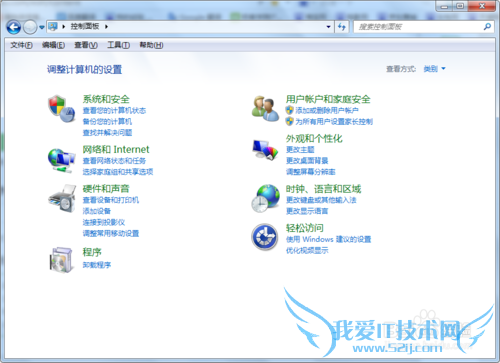Image resolution: width=500 pixels, height=363 pixels.
Task: Open 查找并解决问题 link
Action: (x=107, y=133)
